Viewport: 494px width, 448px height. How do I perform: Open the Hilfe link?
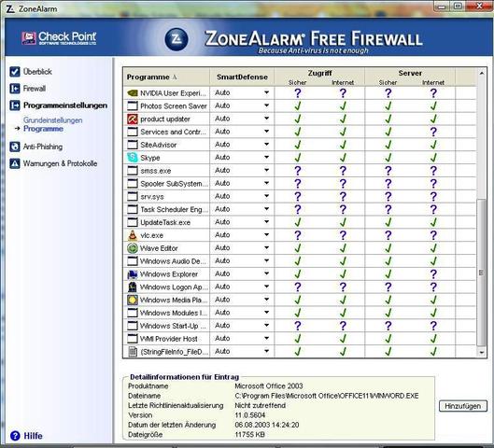[33, 436]
